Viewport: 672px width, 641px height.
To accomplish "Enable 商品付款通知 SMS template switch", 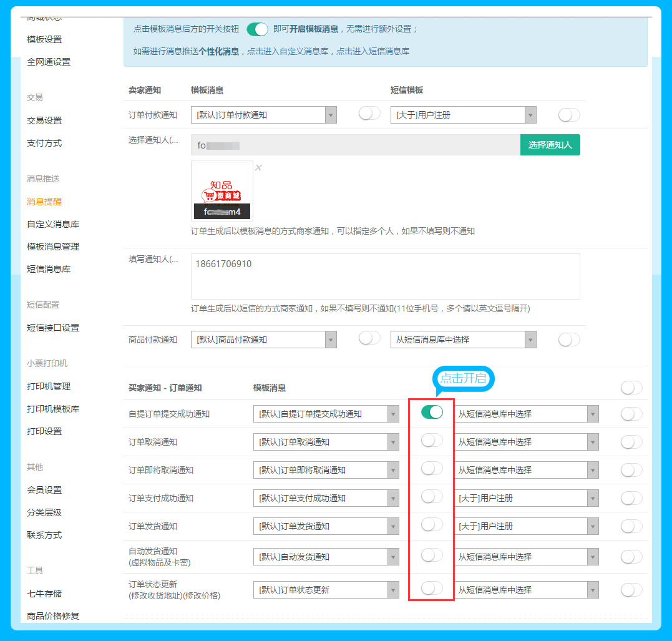I will point(568,340).
